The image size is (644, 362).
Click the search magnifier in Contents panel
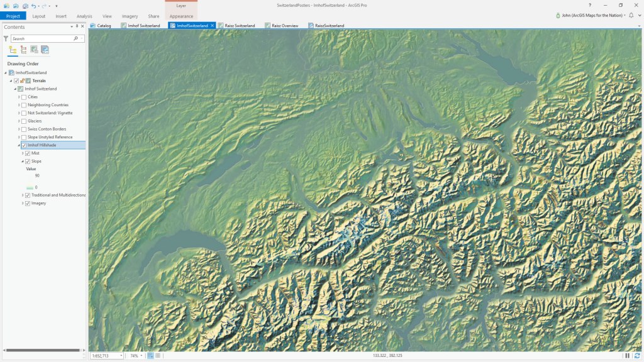pyautogui.click(x=75, y=38)
